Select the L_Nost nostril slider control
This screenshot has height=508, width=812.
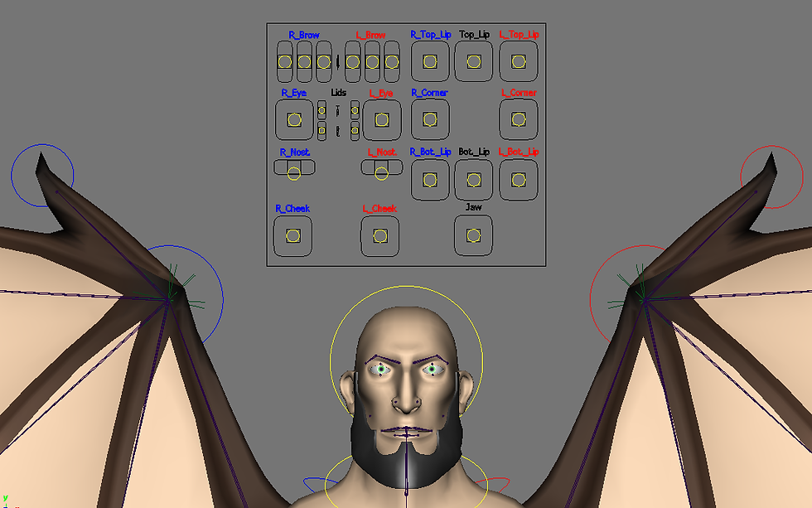[x=381, y=173]
